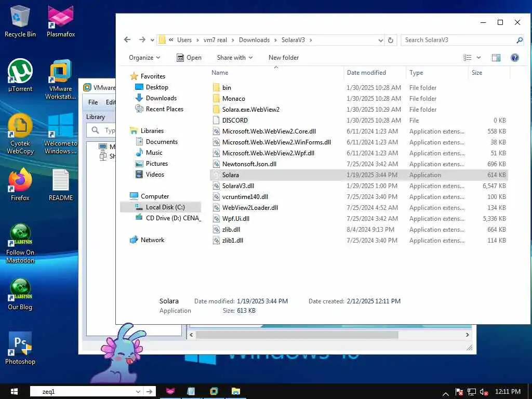
Task: Expand the overflow chevrons before Users breadcrumb
Action: 171,40
